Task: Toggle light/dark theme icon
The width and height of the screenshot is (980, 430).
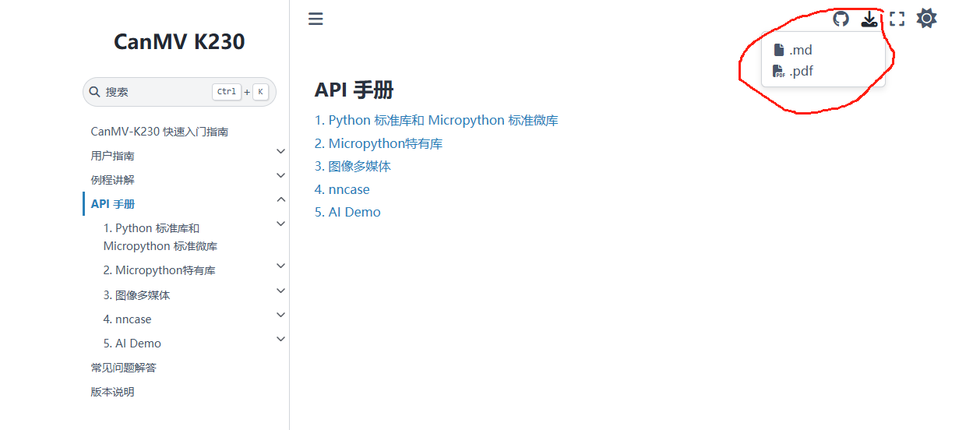Action: point(926,19)
